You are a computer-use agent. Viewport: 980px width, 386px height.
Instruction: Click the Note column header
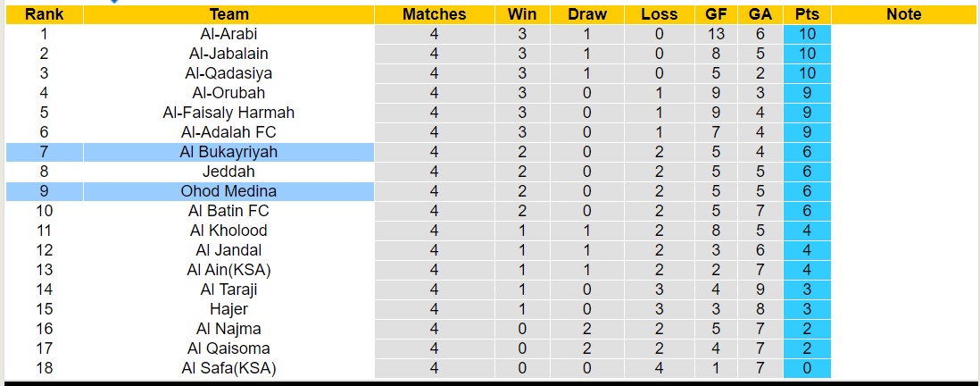[904, 14]
